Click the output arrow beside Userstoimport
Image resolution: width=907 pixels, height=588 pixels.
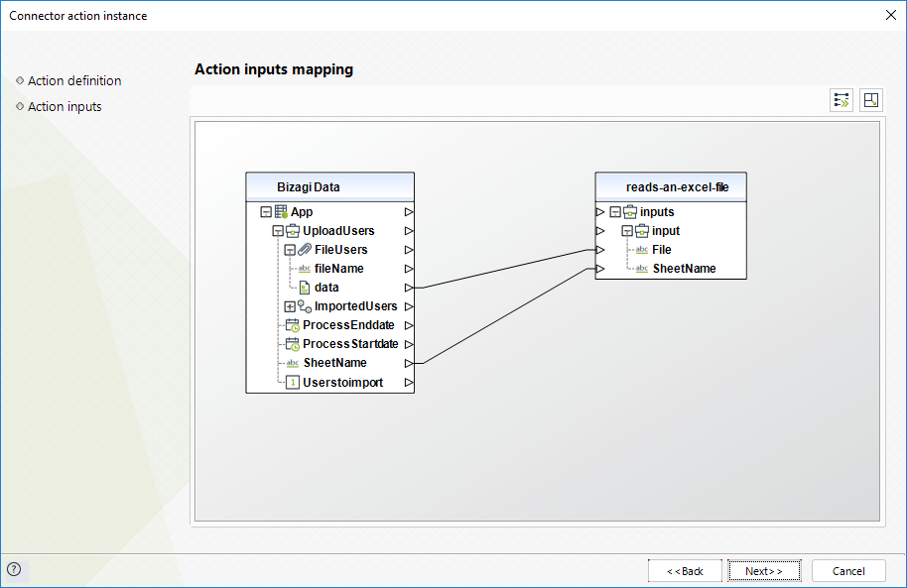(x=409, y=382)
